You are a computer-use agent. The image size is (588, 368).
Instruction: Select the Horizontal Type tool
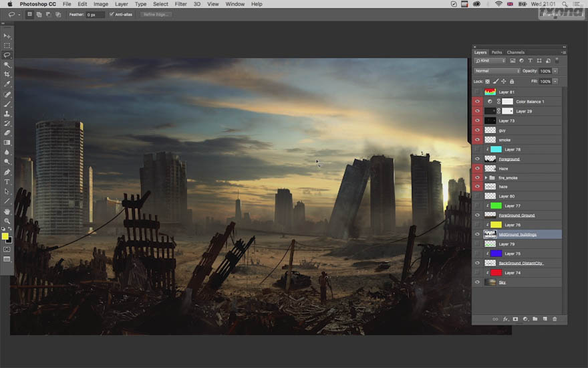[7, 182]
